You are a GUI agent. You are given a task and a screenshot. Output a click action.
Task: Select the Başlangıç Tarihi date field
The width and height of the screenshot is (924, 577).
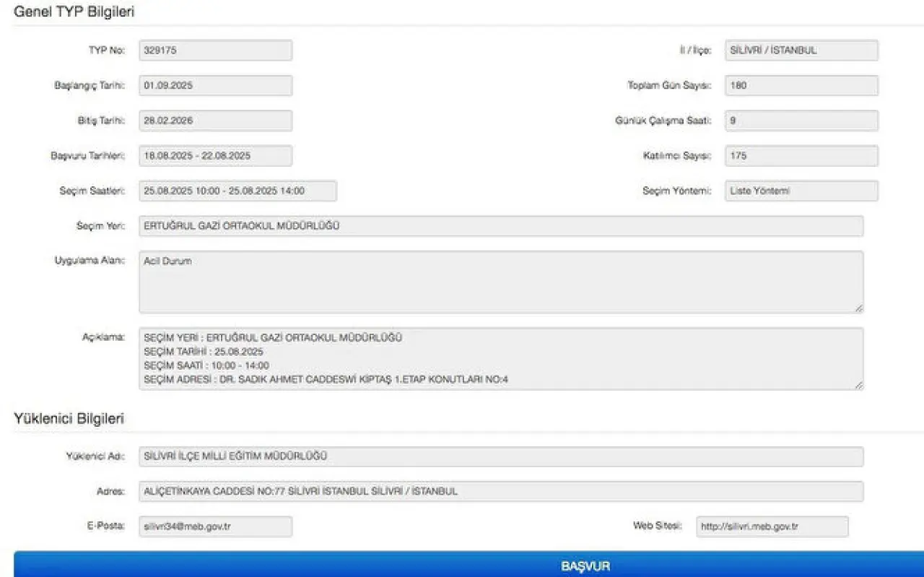click(x=215, y=85)
